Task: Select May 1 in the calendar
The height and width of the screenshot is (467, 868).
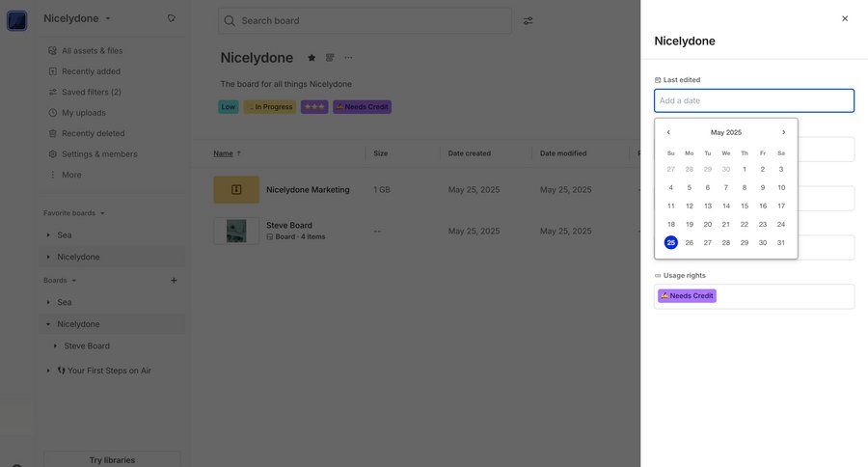Action: [745, 170]
